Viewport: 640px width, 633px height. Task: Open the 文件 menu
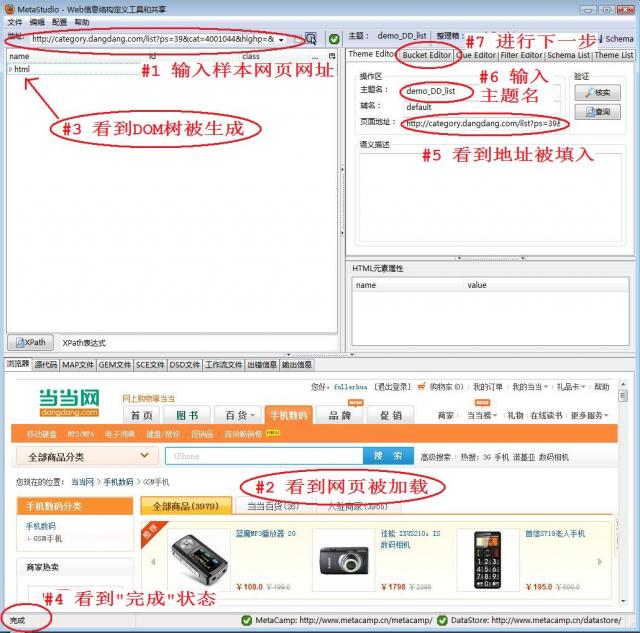[x=15, y=22]
